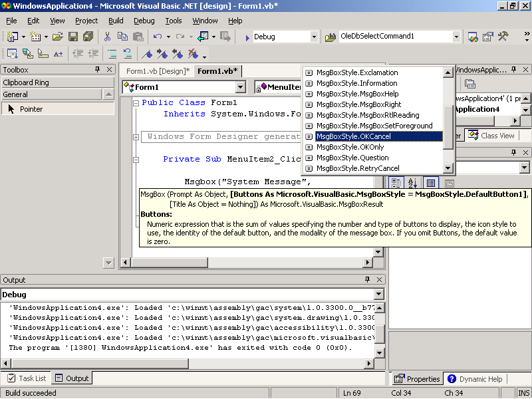
Task: Open the toolbar options overflow chevron
Action: point(527,37)
